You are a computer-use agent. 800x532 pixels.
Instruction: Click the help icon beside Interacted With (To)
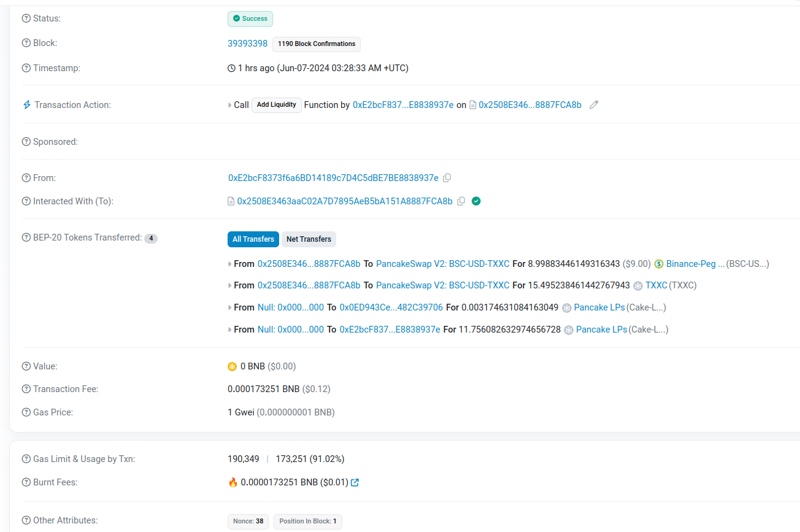click(26, 201)
